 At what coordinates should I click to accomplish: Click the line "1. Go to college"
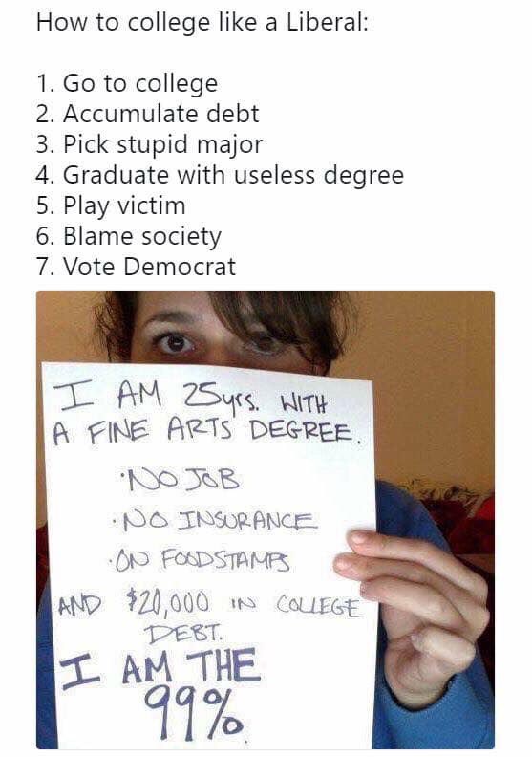(x=127, y=84)
